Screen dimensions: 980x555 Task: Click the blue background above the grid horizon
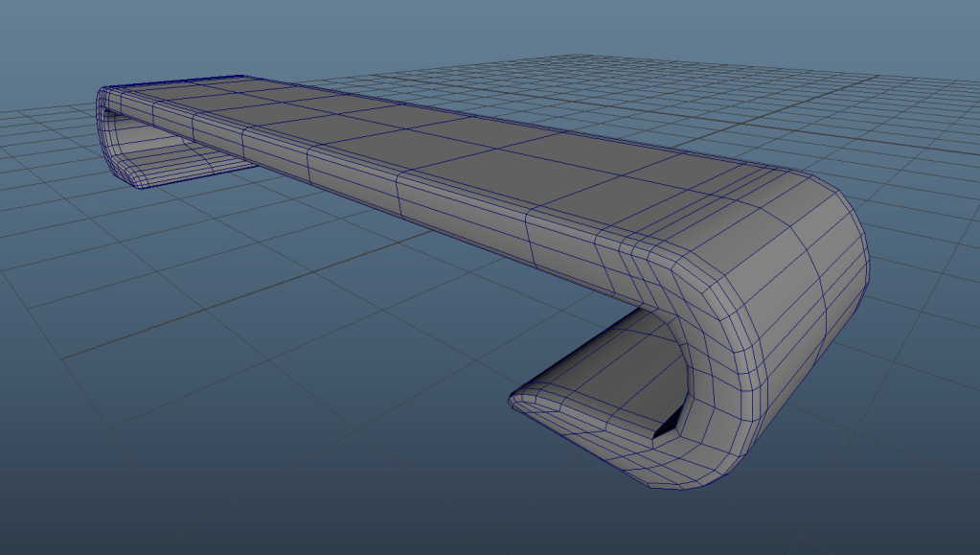point(479,29)
